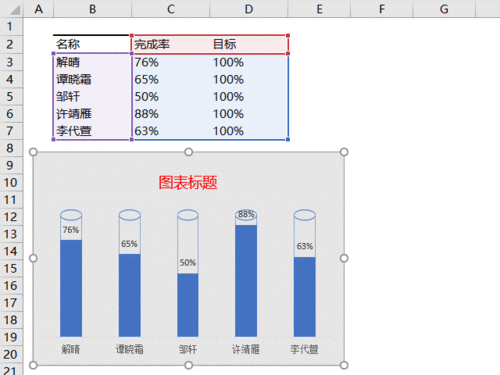
Task: Click the 63% data label in chart
Action: coord(305,246)
